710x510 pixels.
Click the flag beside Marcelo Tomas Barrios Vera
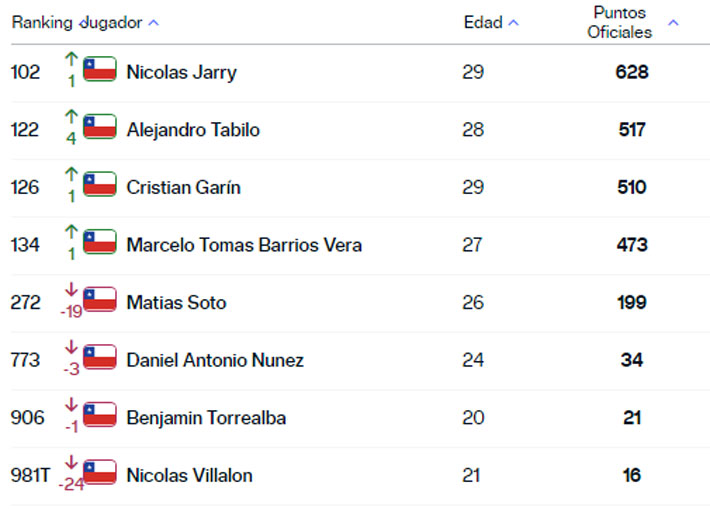point(100,243)
